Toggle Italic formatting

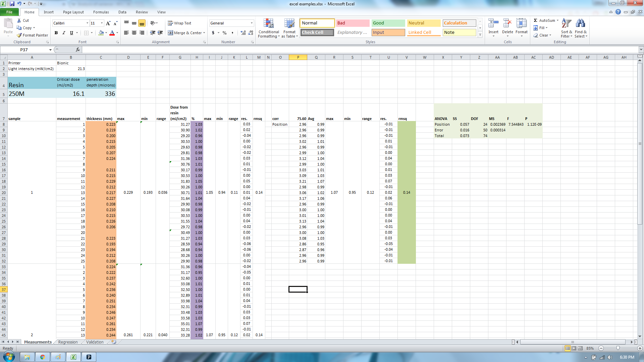(64, 33)
